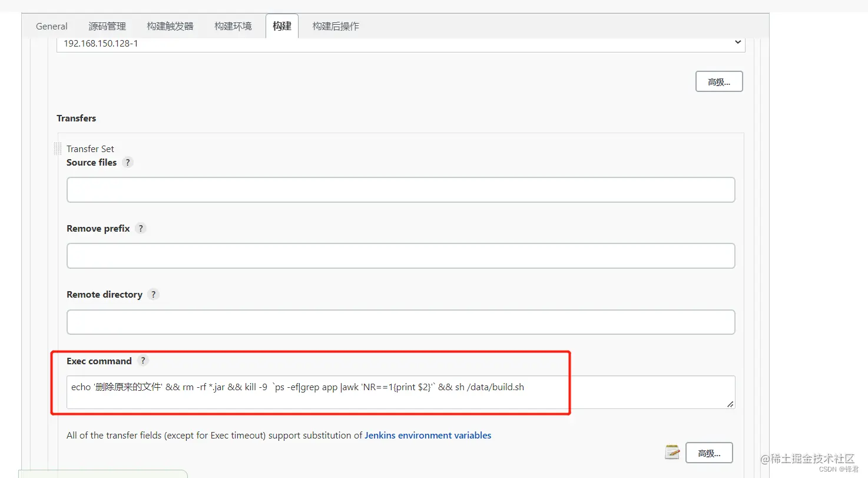Image resolution: width=868 pixels, height=478 pixels.
Task: Click the Source files label
Action: point(92,162)
